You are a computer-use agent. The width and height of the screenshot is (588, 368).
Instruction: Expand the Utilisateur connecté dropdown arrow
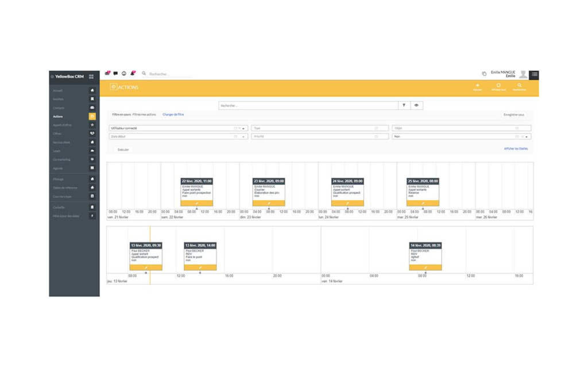[x=243, y=128]
